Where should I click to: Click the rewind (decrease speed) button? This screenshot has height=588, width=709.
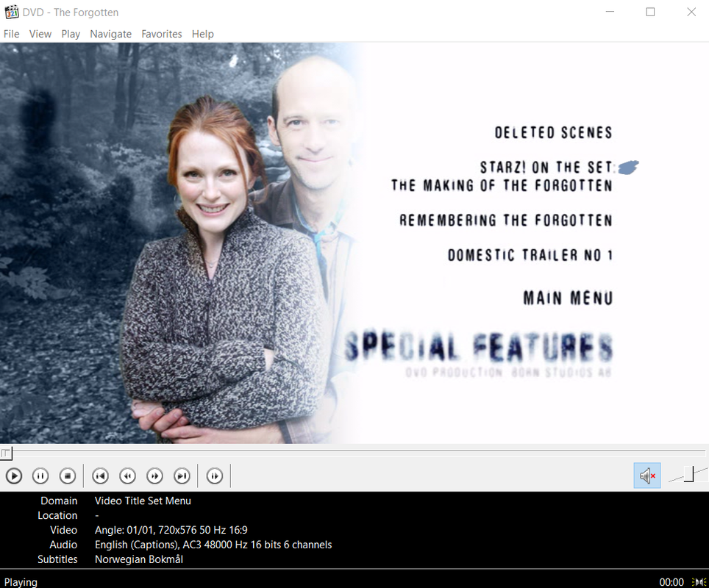click(x=127, y=476)
